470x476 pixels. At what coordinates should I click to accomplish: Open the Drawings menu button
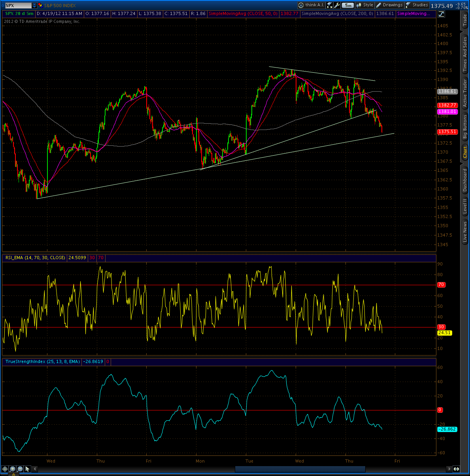pos(389,5)
